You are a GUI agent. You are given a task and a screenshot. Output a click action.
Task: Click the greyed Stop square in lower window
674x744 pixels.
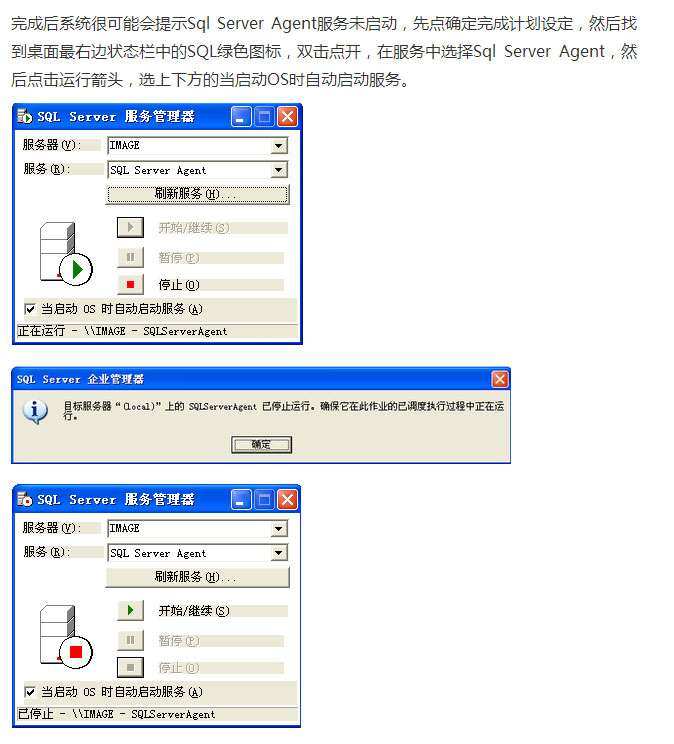pos(130,667)
